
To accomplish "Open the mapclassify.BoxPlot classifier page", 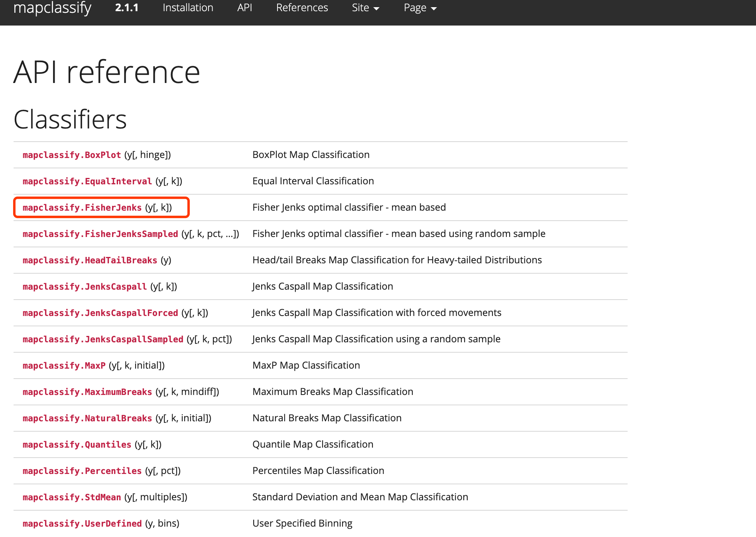I will pyautogui.click(x=71, y=155).
